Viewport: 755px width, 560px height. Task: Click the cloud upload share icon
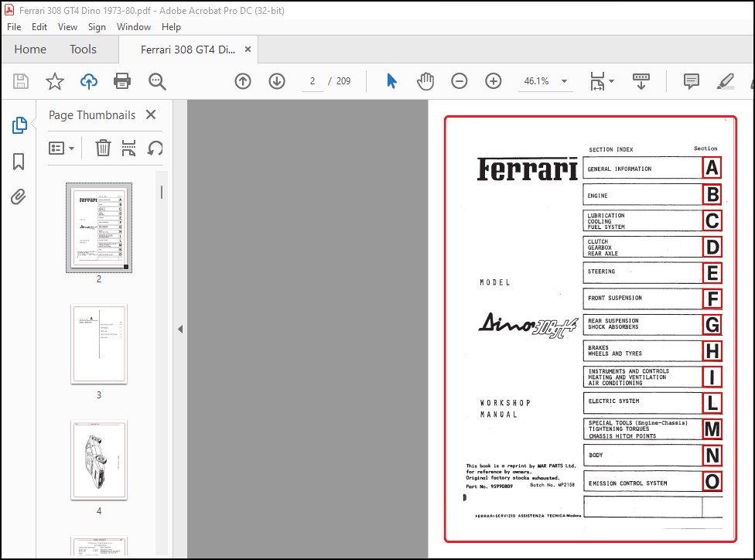[89, 81]
